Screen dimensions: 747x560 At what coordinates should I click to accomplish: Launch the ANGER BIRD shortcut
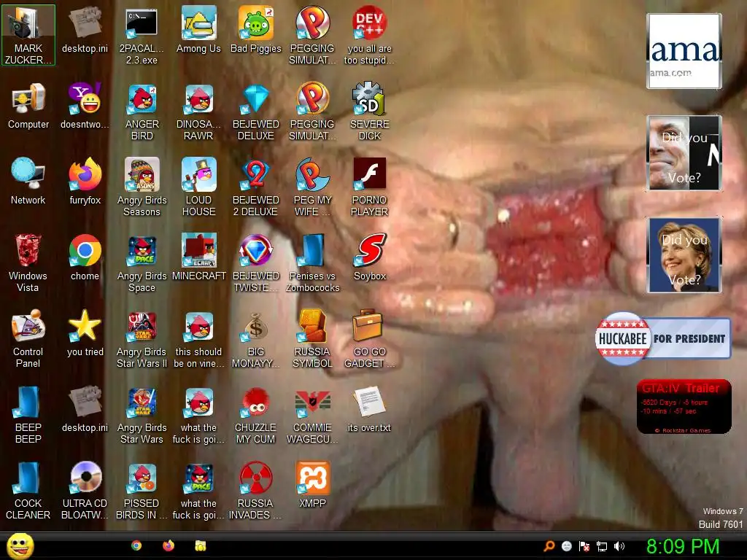click(x=142, y=112)
